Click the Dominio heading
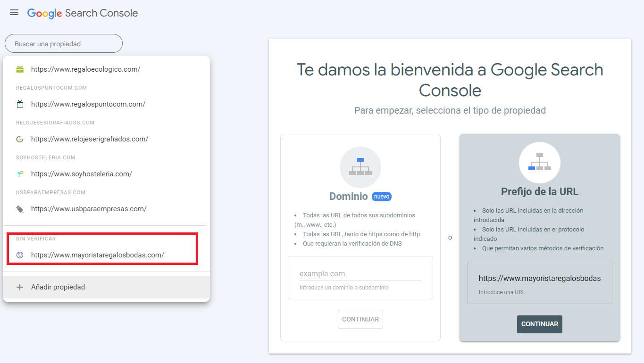Viewport: 644px width, 363px height. [349, 197]
